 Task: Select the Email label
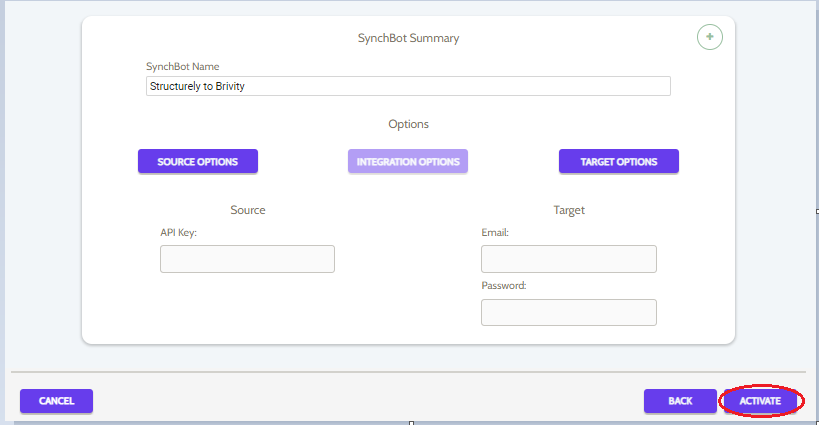495,233
